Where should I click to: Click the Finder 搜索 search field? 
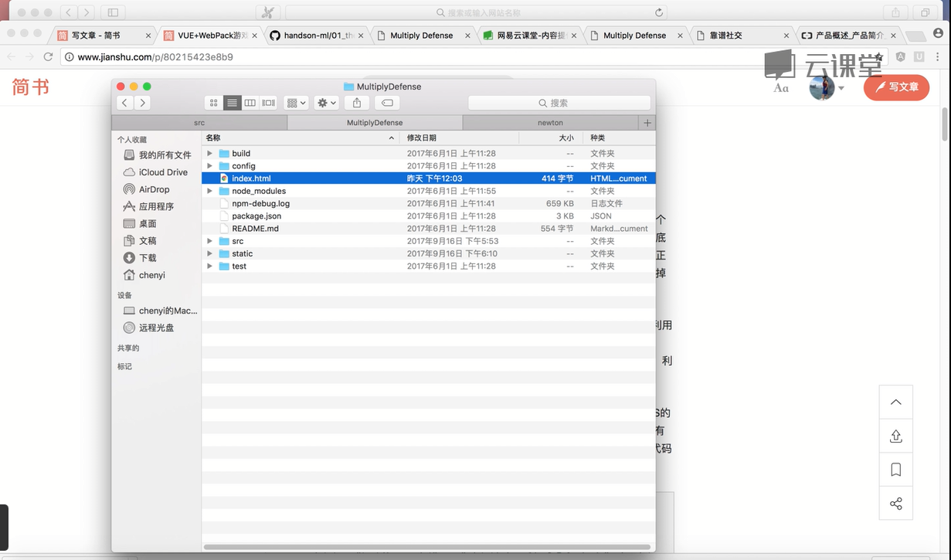pyautogui.click(x=559, y=103)
